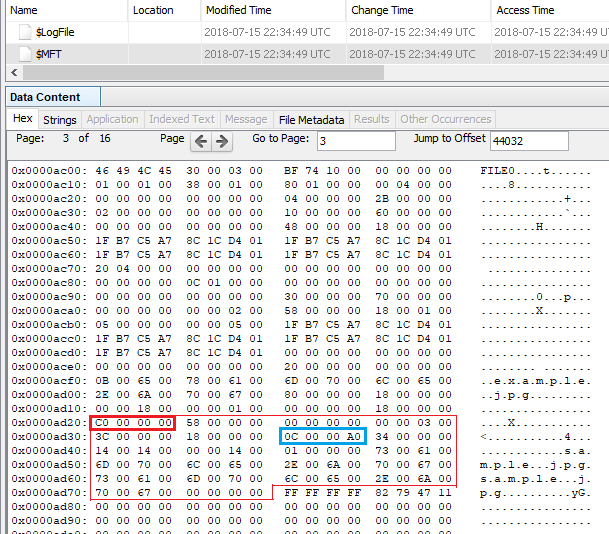Switch to the Strings tab

pyautogui.click(x=60, y=120)
